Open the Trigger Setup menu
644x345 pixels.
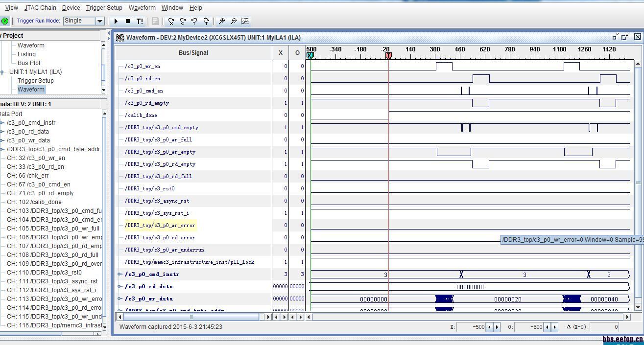pos(104,8)
